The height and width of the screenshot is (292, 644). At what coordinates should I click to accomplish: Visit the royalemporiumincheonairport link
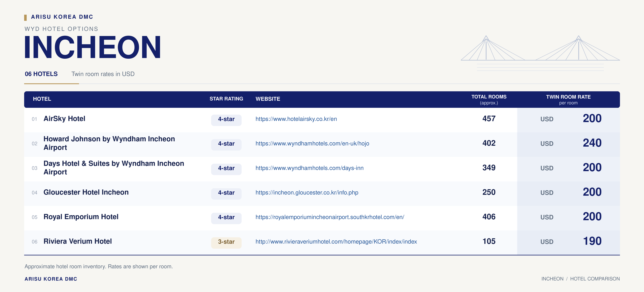coord(330,217)
